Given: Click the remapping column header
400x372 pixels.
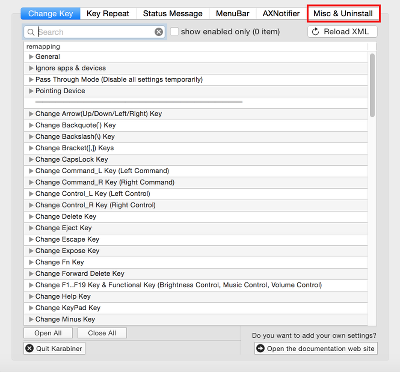Looking at the screenshot, I should [196, 46].
